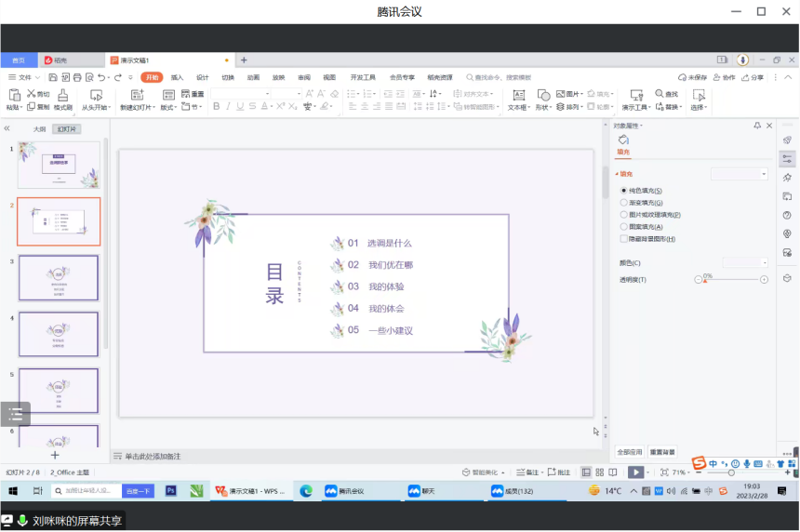Switch to the Insert (插入) ribbon tab
This screenshot has width=800, height=532.
click(x=177, y=77)
